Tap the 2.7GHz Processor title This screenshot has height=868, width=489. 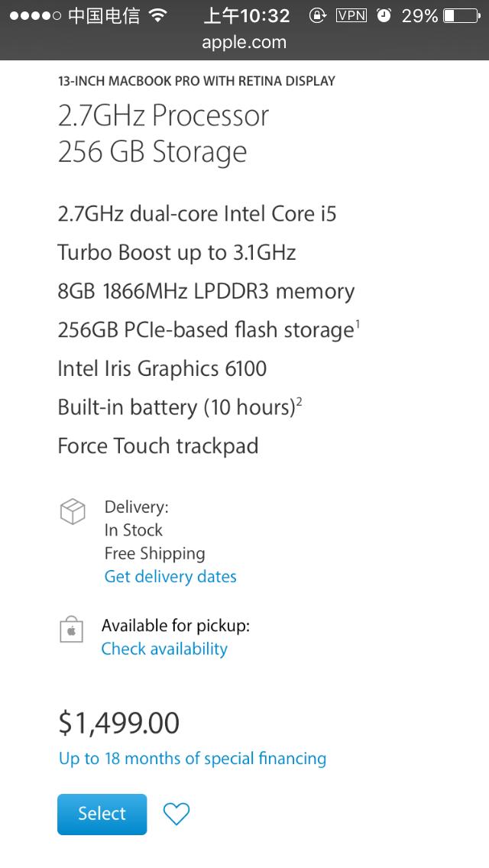(x=164, y=115)
